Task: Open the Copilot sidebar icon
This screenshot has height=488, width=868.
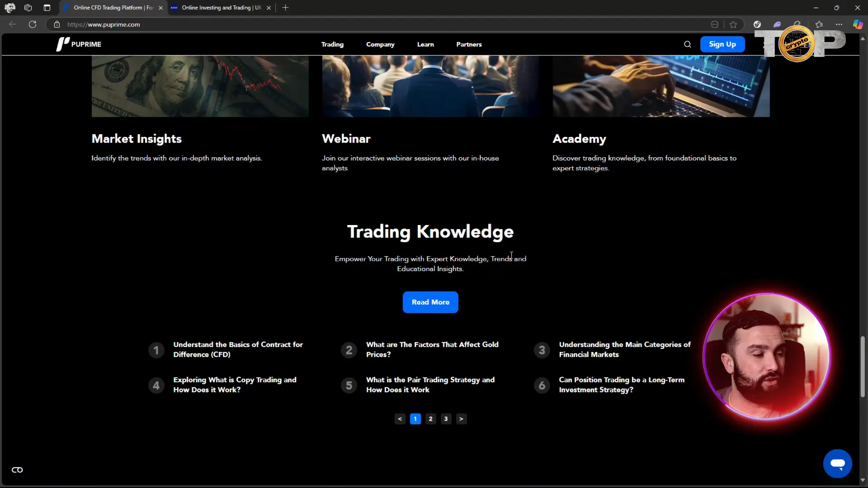Action: (858, 24)
